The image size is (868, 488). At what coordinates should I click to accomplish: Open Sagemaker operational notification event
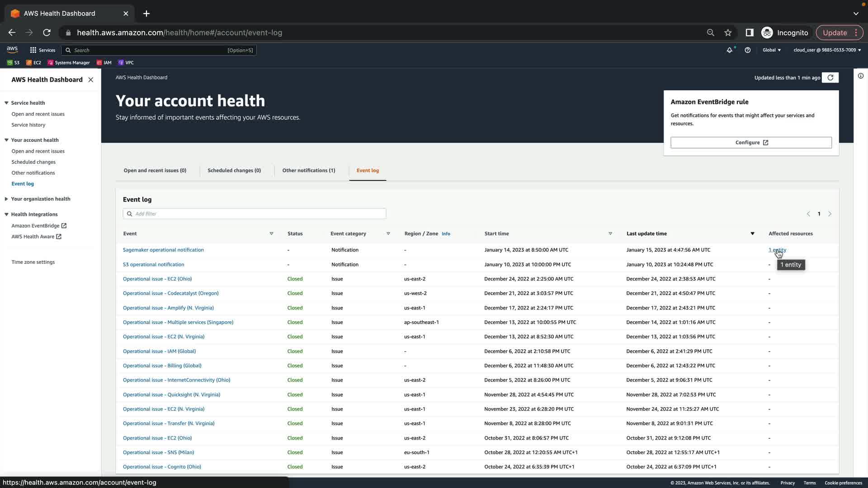click(163, 250)
